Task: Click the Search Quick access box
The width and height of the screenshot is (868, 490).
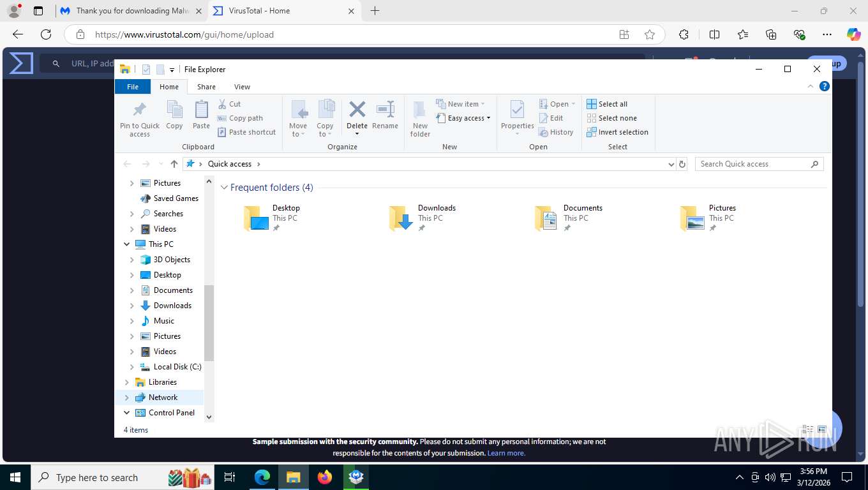Action: pyautogui.click(x=759, y=164)
